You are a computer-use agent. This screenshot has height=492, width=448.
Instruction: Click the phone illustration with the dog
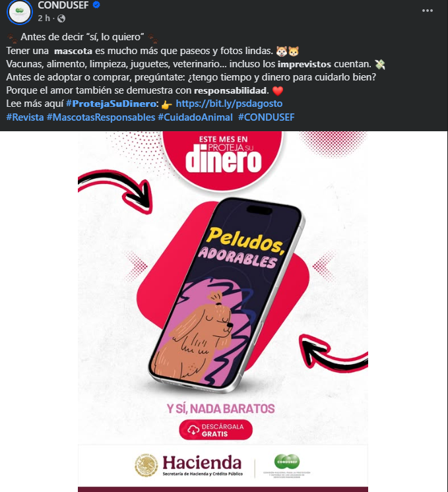click(x=226, y=295)
